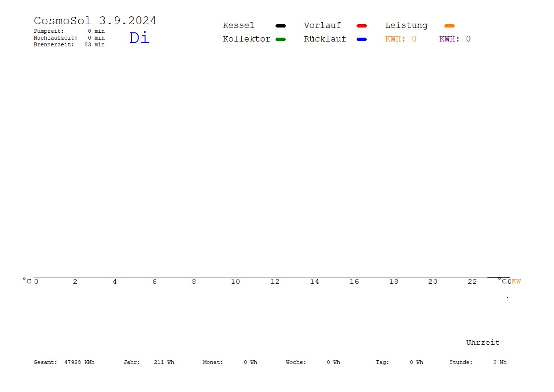Click the 'Kollektor' legend label
Viewport: 554px width, 392px height.
tap(247, 39)
